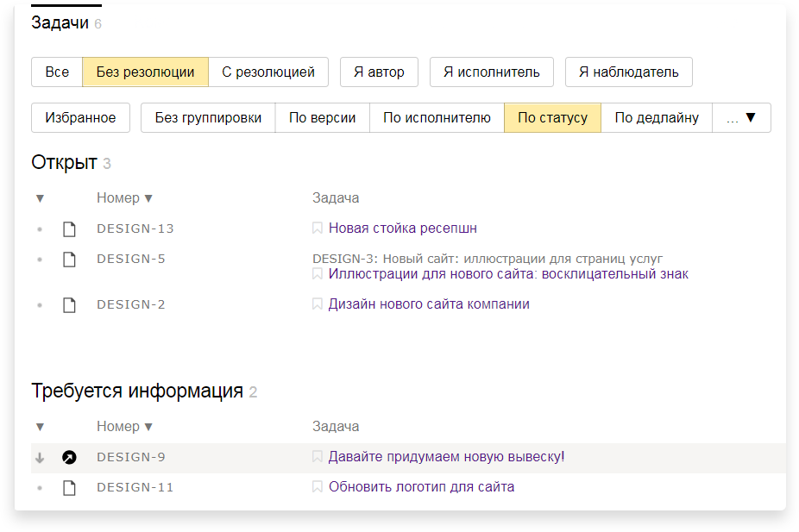Click 'Задача' column header in 'Открыт' table
This screenshot has width=799, height=532.
(336, 197)
